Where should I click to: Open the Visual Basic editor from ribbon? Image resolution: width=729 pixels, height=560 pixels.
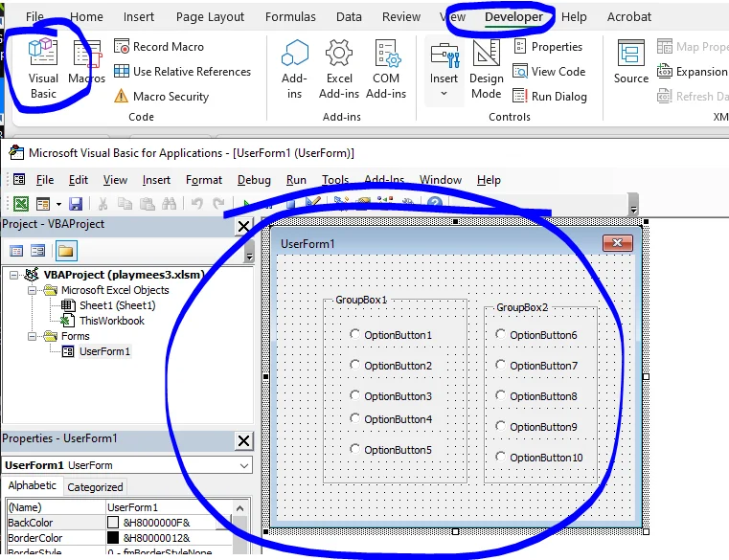(x=43, y=68)
